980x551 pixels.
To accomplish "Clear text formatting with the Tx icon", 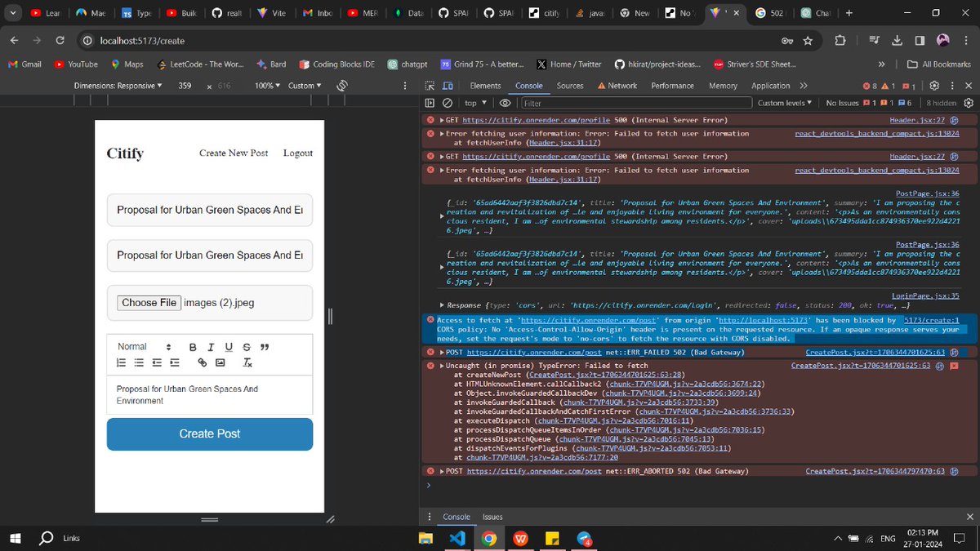I will (x=247, y=362).
